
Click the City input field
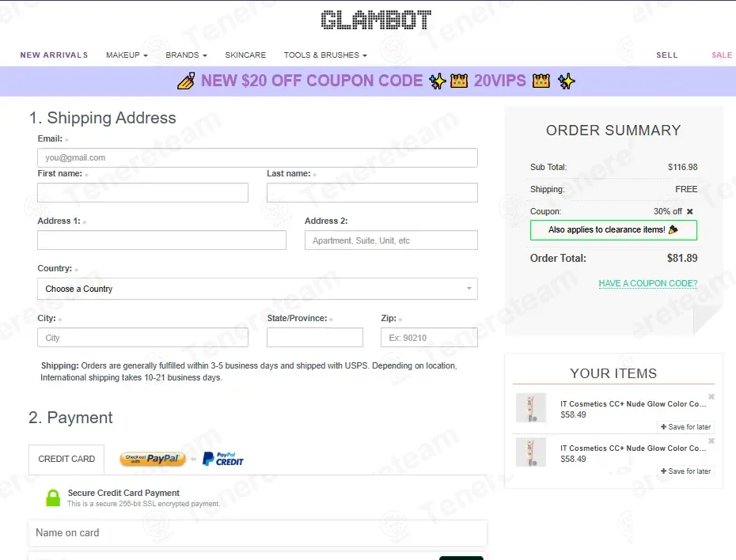coord(142,338)
